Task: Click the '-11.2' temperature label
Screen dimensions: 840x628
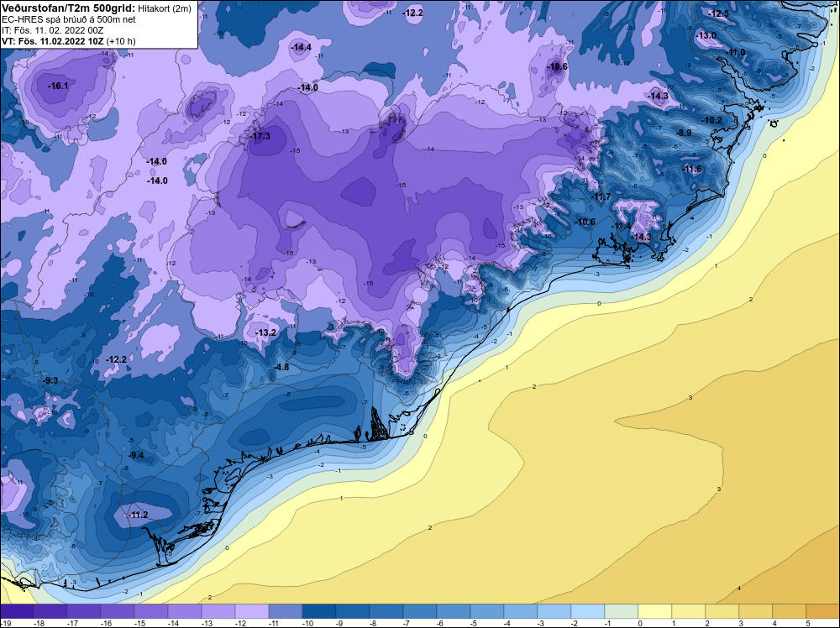Action: [x=138, y=515]
